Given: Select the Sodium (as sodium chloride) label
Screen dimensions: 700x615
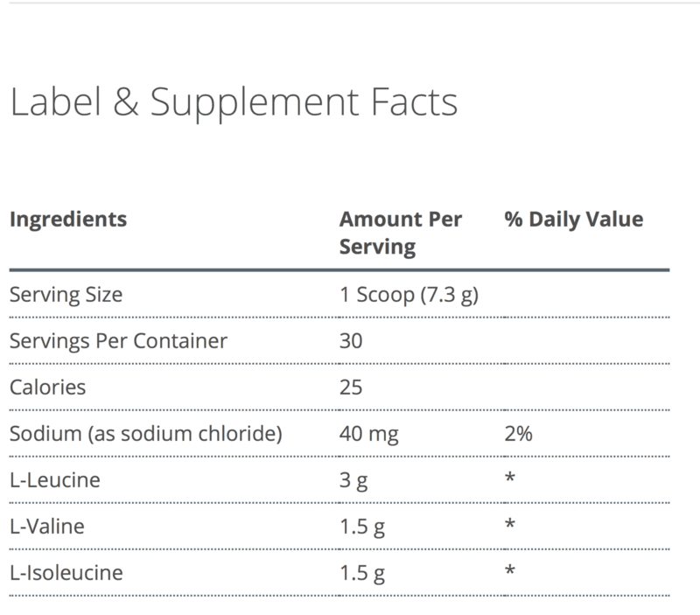Looking at the screenshot, I should (145, 431).
